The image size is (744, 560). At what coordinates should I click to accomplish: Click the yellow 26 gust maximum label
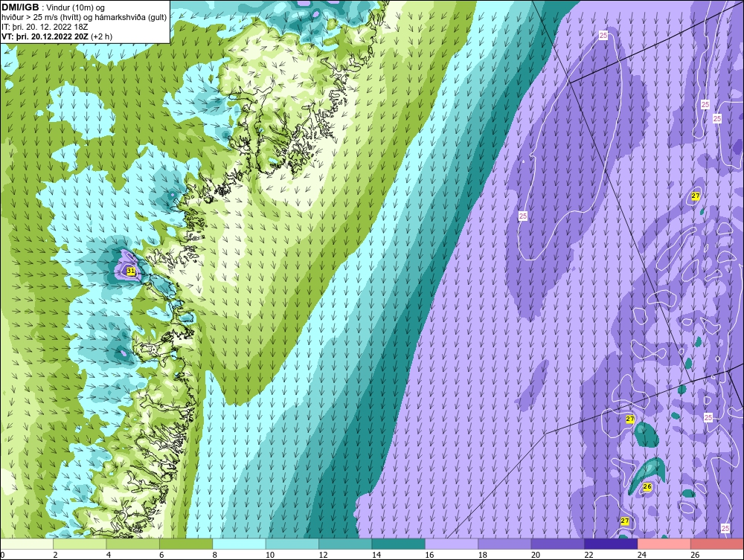[x=647, y=487]
